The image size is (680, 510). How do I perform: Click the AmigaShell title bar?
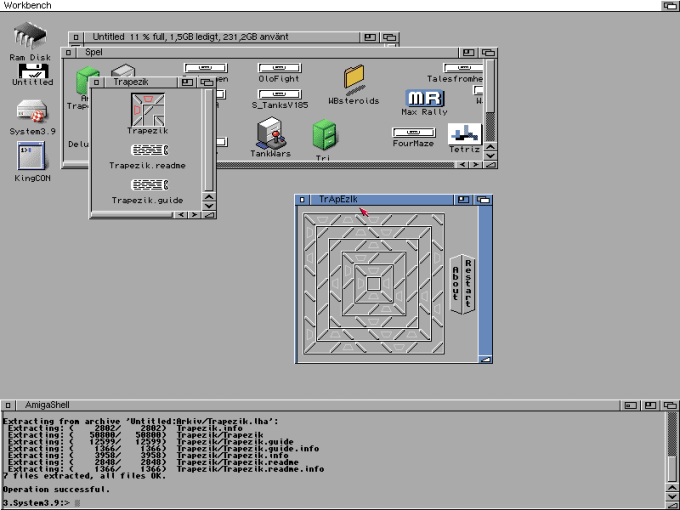(317, 405)
